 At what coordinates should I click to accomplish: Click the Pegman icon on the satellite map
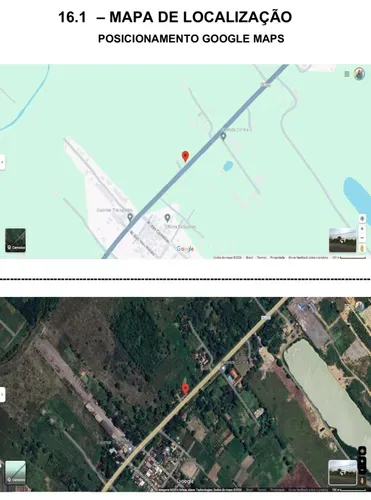362,481
